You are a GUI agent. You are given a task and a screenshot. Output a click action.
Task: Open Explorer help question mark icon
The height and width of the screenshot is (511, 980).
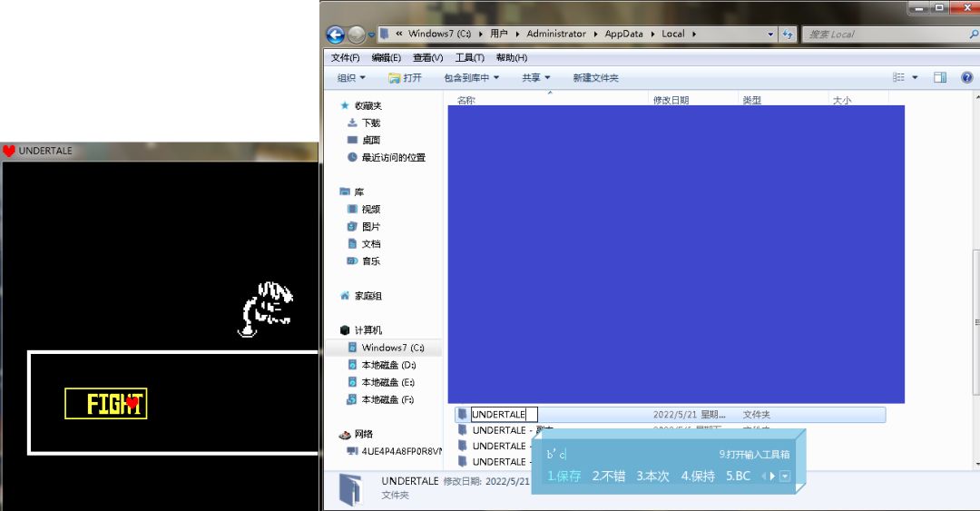(x=967, y=77)
